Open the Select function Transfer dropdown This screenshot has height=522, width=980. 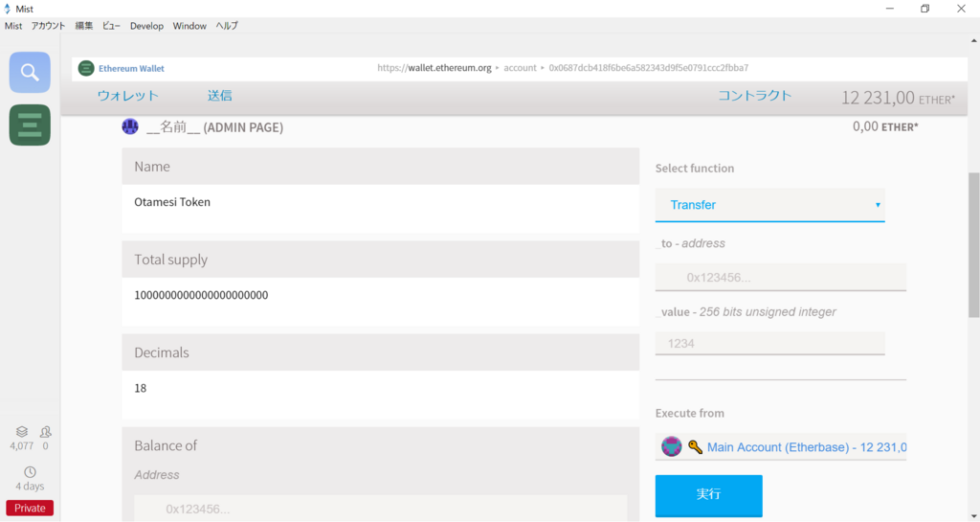click(770, 205)
